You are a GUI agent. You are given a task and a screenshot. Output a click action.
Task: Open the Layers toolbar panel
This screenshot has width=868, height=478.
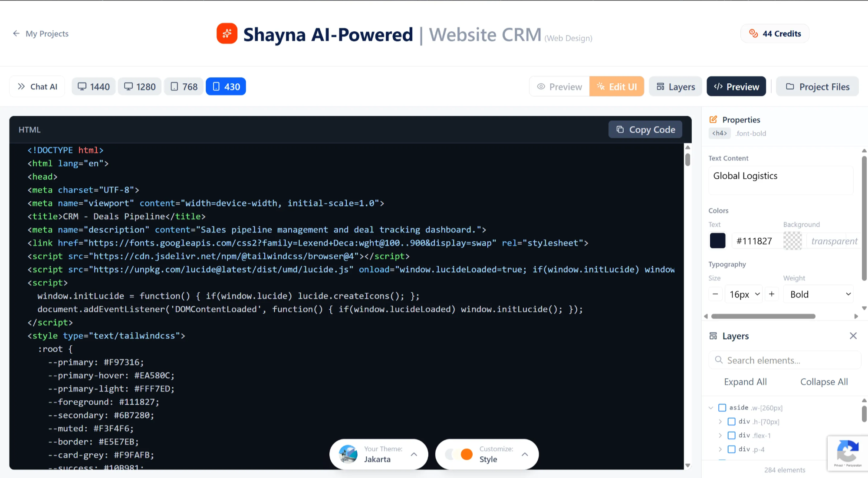[675, 86]
